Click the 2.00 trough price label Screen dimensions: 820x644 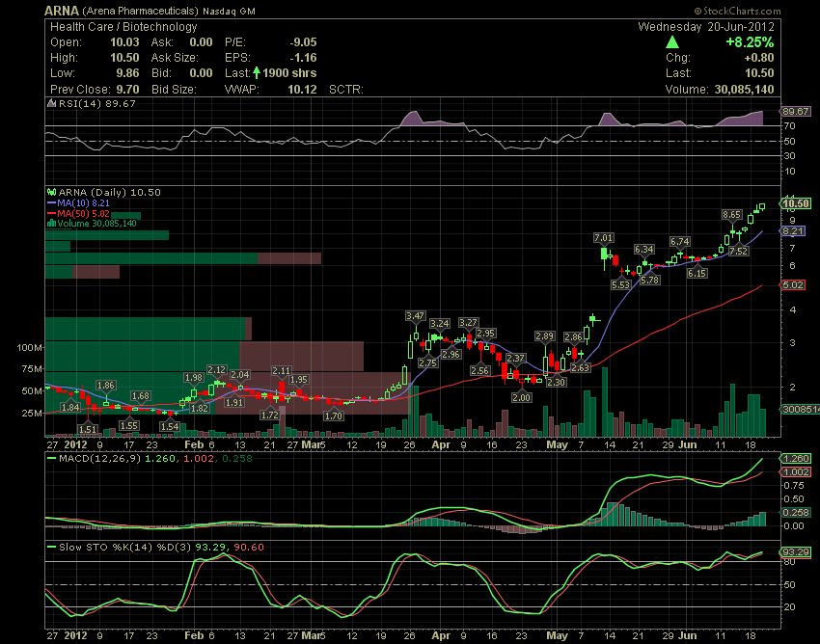(x=521, y=397)
